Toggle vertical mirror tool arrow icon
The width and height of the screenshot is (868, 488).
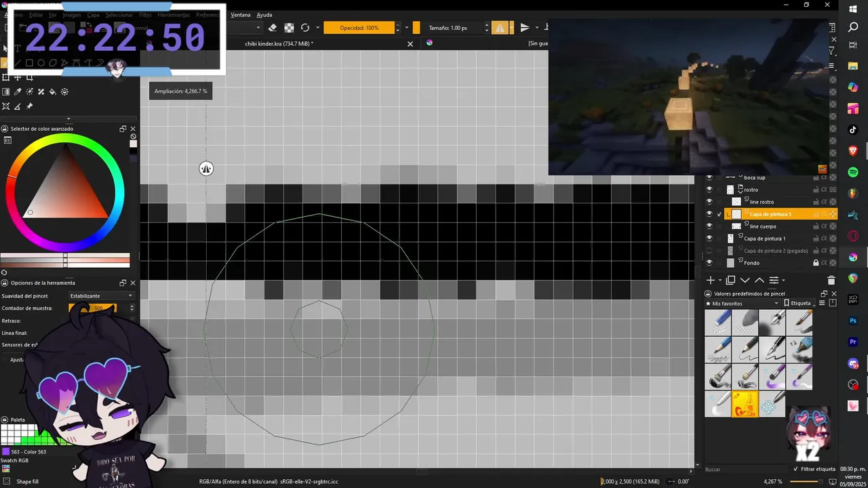coord(524,28)
